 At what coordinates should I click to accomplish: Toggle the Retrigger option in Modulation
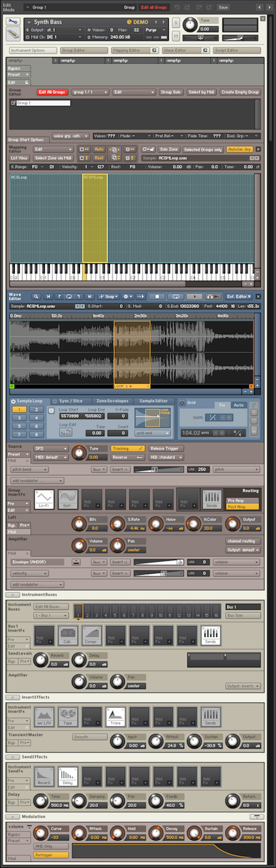point(51,855)
